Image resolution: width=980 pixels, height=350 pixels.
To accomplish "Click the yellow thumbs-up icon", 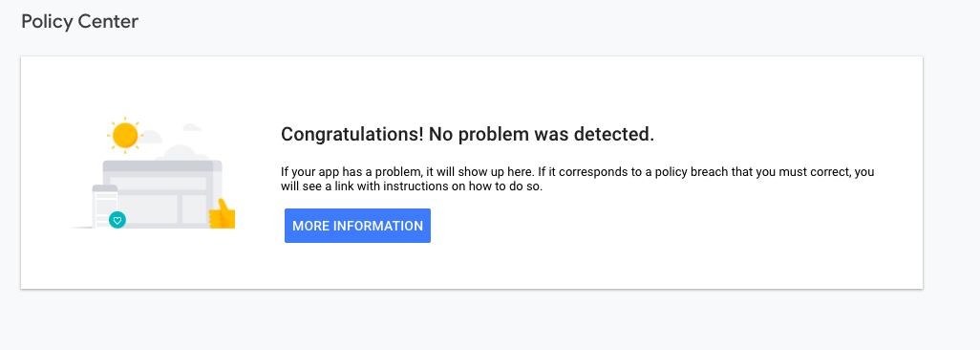I will (222, 213).
